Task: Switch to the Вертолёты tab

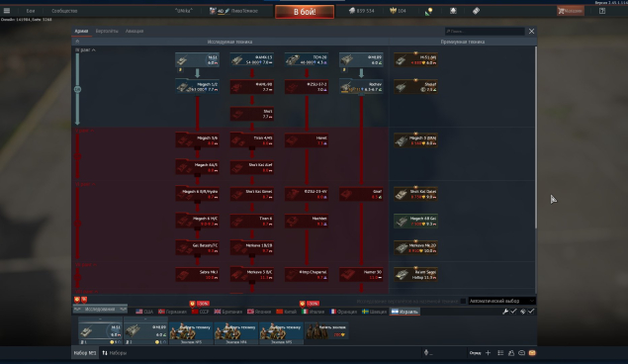Action: [x=107, y=31]
